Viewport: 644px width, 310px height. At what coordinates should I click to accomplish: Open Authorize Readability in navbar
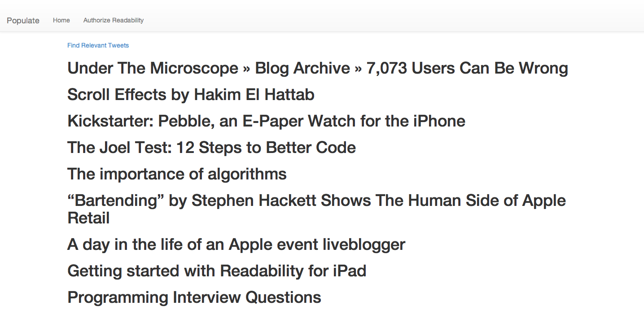point(114,20)
